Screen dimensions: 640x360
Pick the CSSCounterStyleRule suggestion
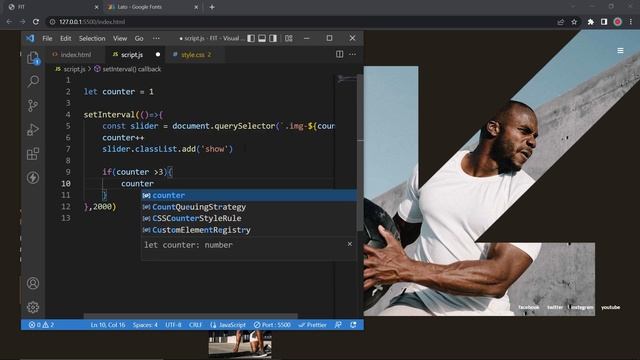click(249, 218)
